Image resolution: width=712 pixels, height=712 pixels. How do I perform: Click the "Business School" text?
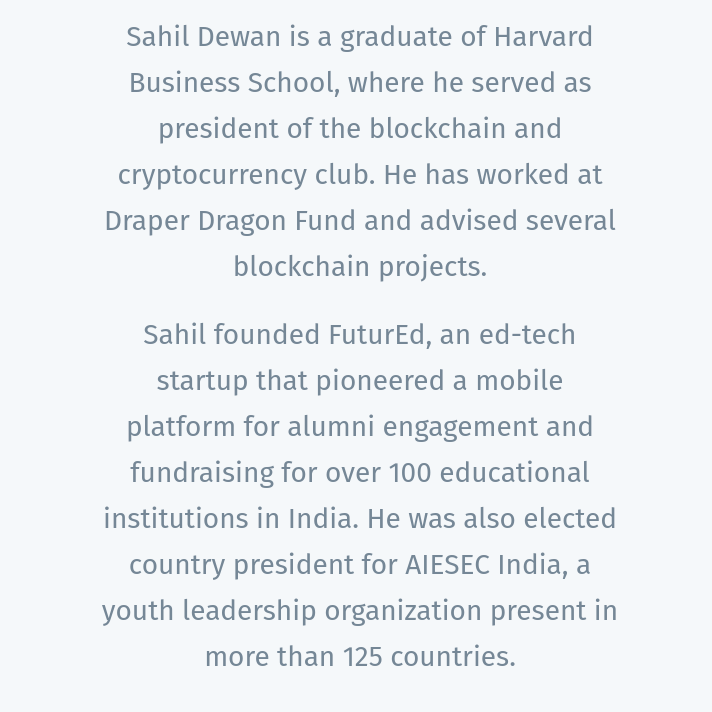pyautogui.click(x=232, y=83)
